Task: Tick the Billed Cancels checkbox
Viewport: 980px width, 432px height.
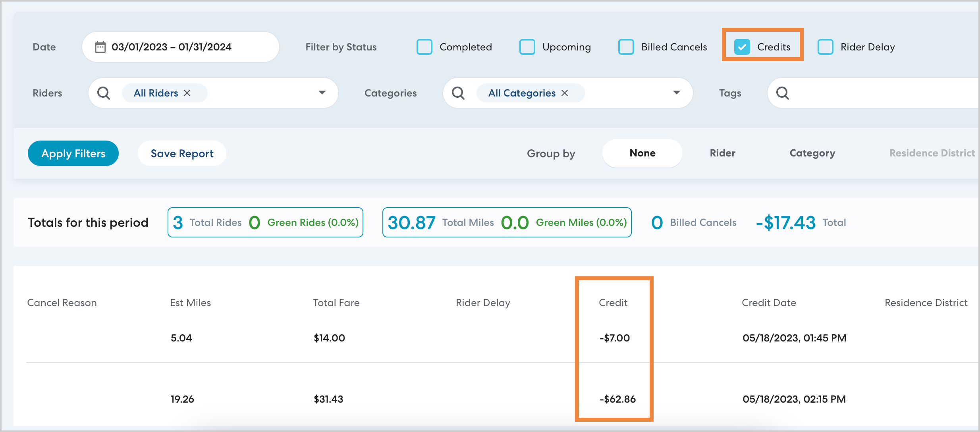Action: tap(626, 47)
